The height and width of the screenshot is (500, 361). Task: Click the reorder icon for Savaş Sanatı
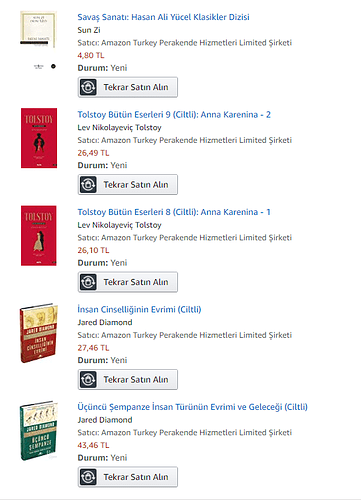click(88, 87)
